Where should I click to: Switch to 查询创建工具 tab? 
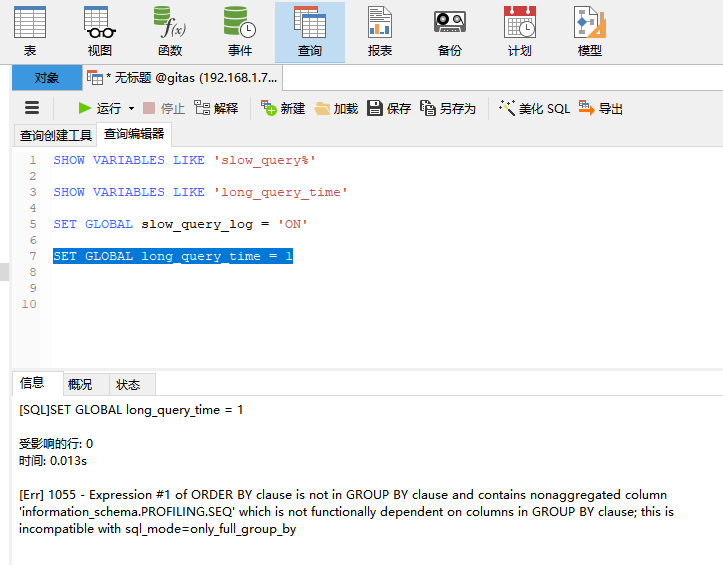point(55,136)
